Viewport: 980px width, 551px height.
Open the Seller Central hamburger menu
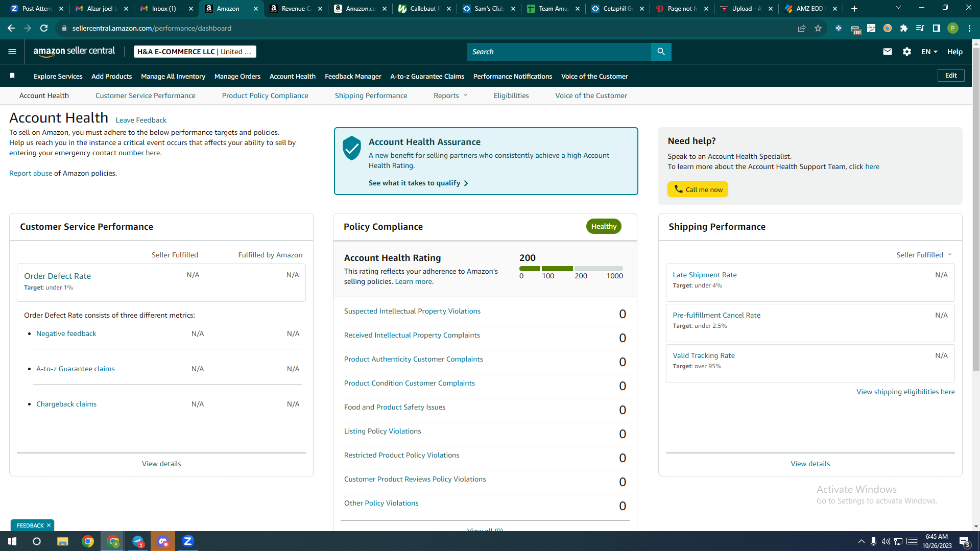point(12,52)
